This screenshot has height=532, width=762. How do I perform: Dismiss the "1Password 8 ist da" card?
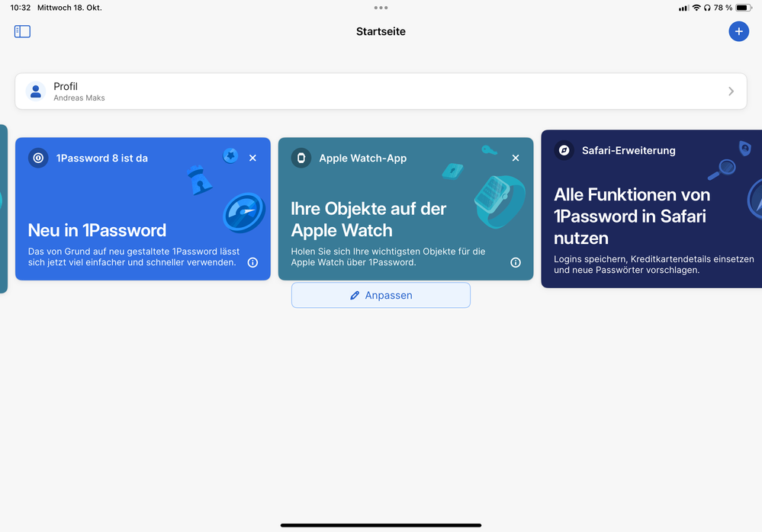point(252,158)
